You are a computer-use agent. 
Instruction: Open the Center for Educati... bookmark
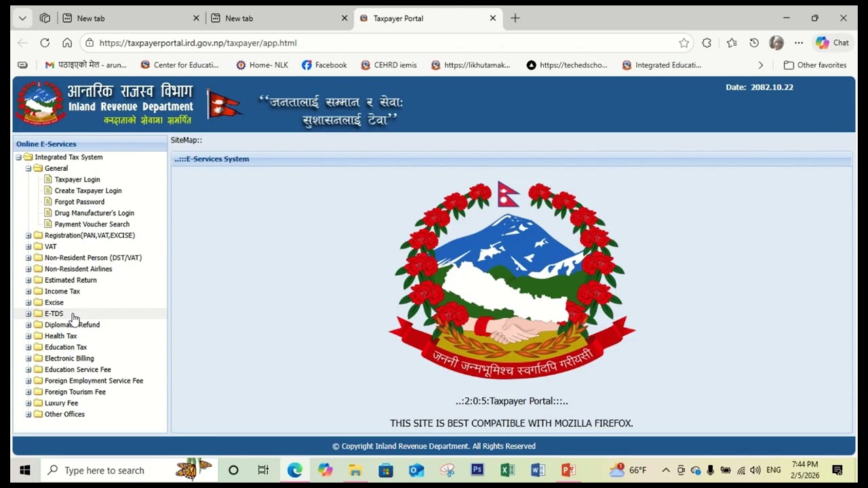coord(180,65)
